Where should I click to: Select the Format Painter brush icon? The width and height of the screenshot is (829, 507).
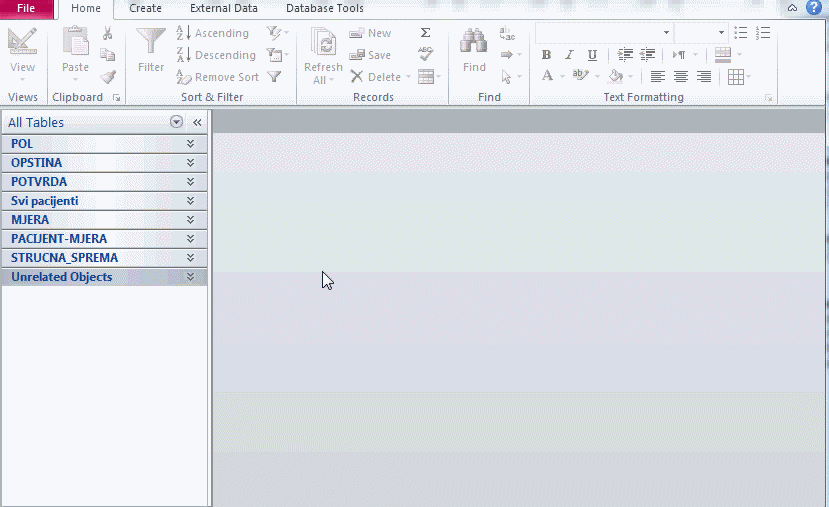tap(108, 77)
